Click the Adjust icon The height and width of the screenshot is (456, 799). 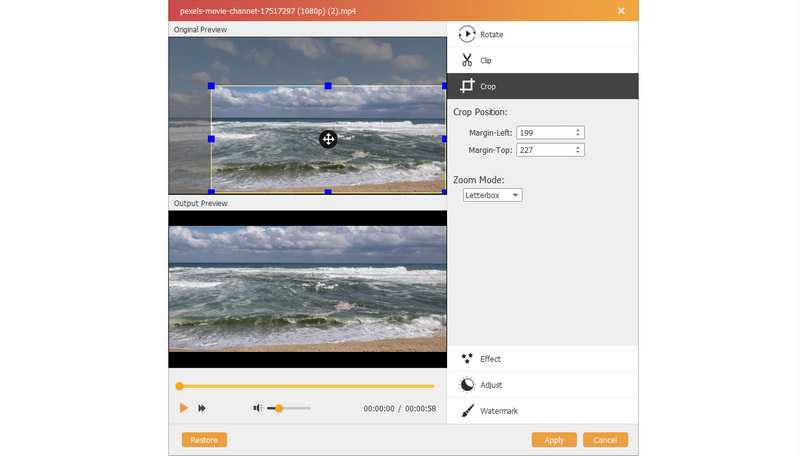tap(466, 385)
